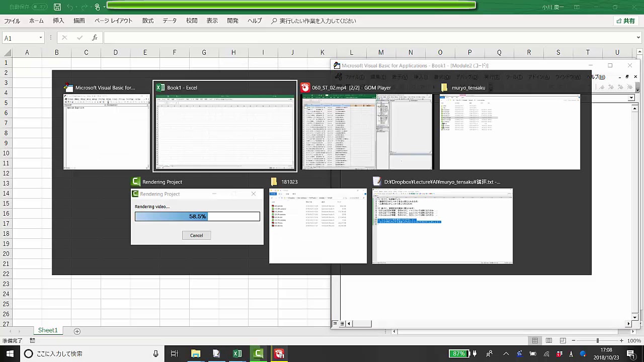This screenshot has width=644, height=362.
Task: Toggle the AutoSave switch
Action: coord(39,7)
